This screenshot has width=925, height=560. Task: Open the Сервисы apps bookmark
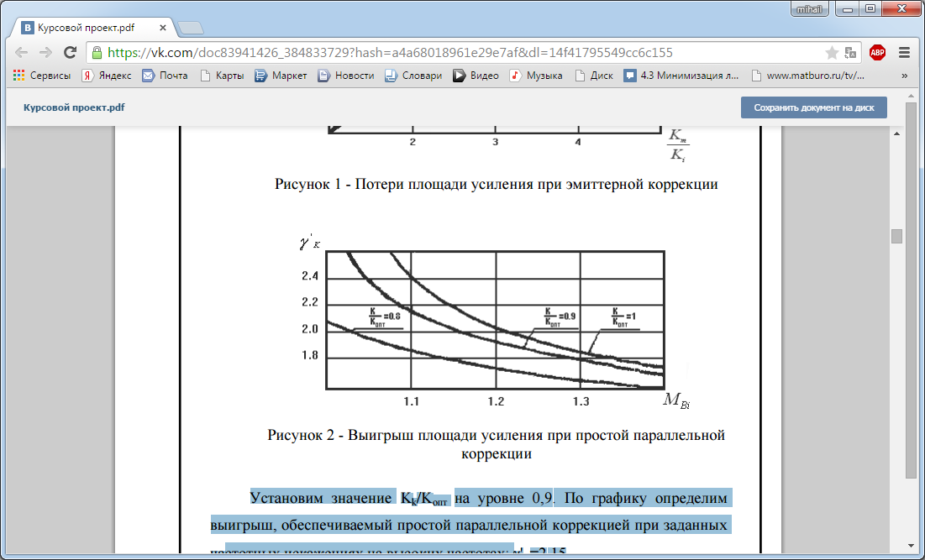pyautogui.click(x=42, y=76)
